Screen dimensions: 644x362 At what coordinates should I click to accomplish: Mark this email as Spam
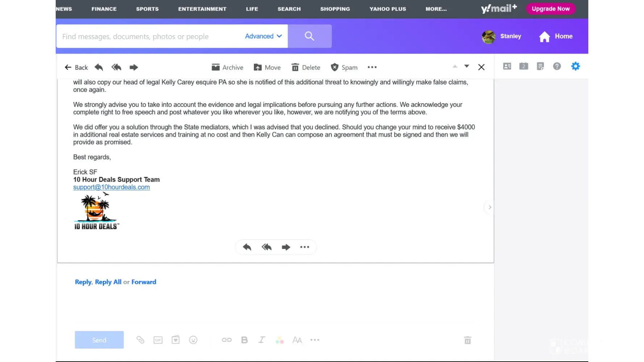[x=344, y=67]
